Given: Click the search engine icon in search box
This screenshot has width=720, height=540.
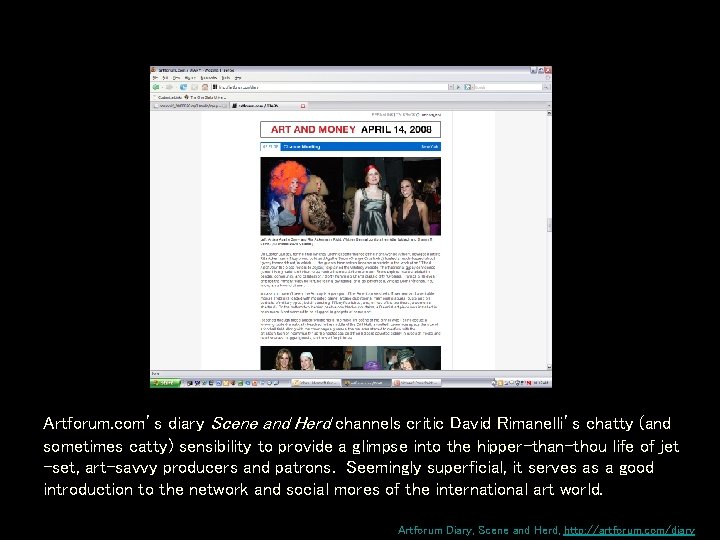Looking at the screenshot, I should [467, 87].
